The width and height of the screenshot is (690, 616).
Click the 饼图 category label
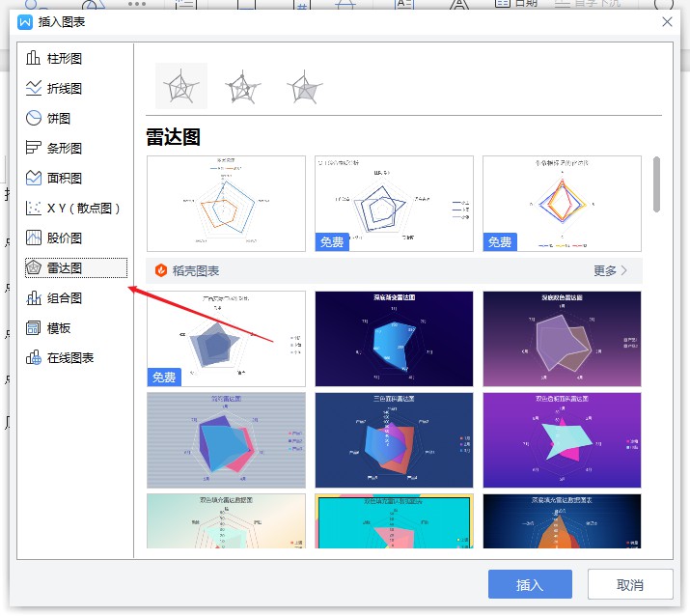tap(59, 119)
